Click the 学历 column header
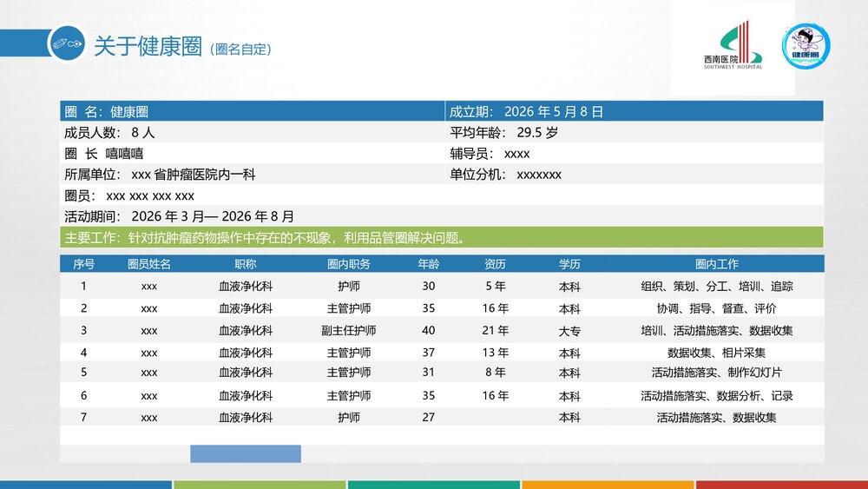 click(569, 264)
